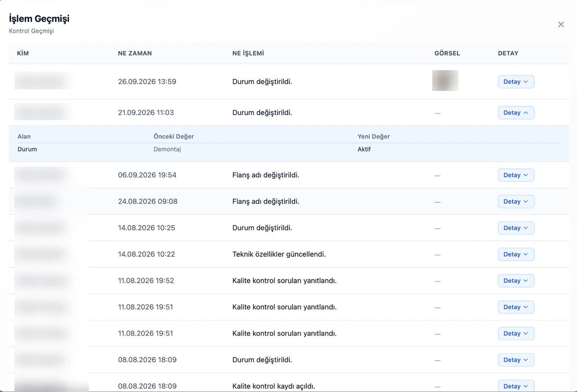This screenshot has width=577, height=392.
Task: Select the date 24.08.2026 09:08
Action: pos(148,202)
